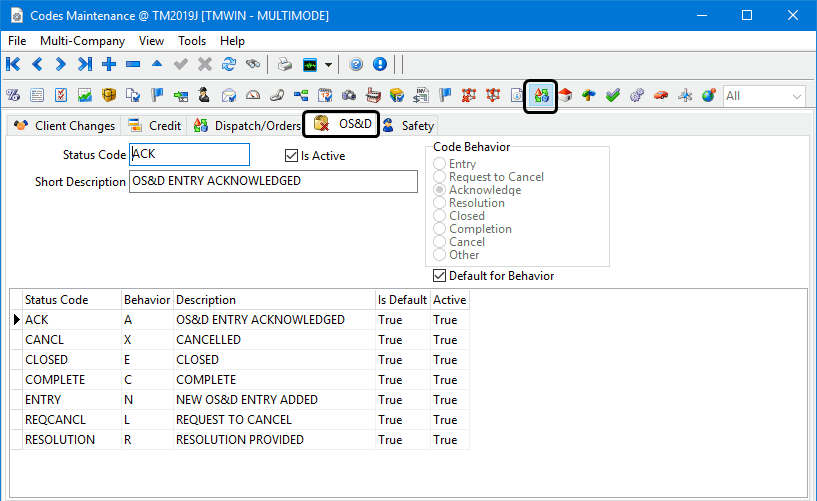Viewport: 817px width, 501px height.
Task: Select the Acknowledge radio button
Action: point(440,190)
